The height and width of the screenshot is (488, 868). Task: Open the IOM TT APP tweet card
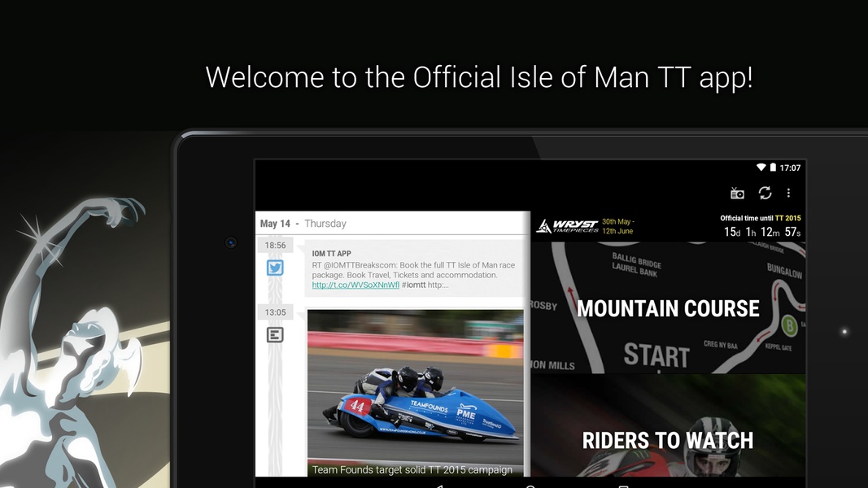415,269
